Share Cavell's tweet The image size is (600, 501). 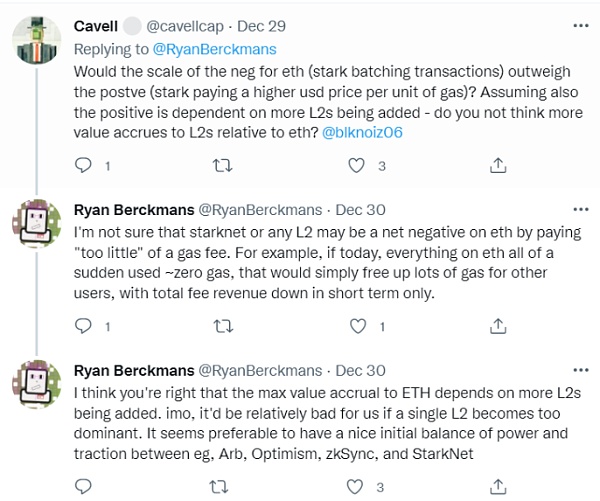497,164
